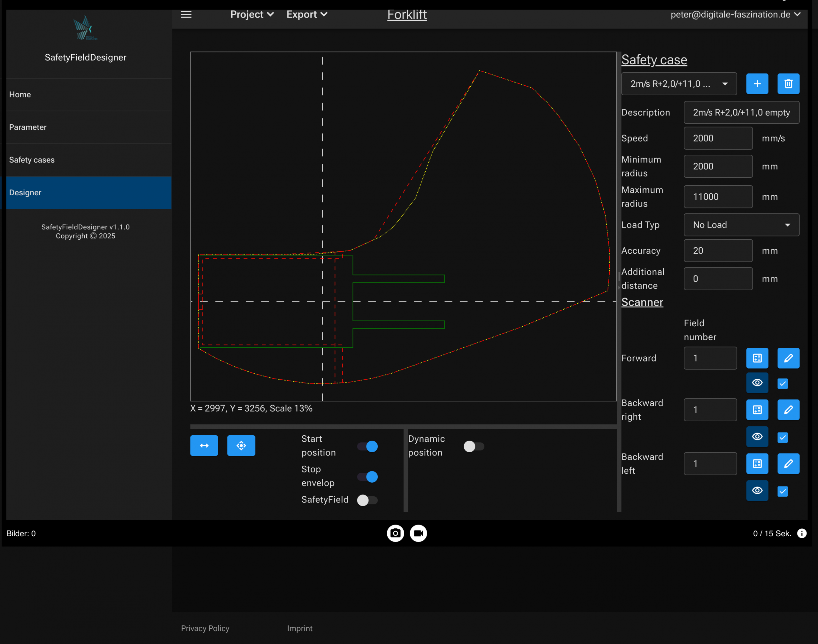Open the Safety case selection dropdown
The height and width of the screenshot is (644, 818).
coord(679,84)
